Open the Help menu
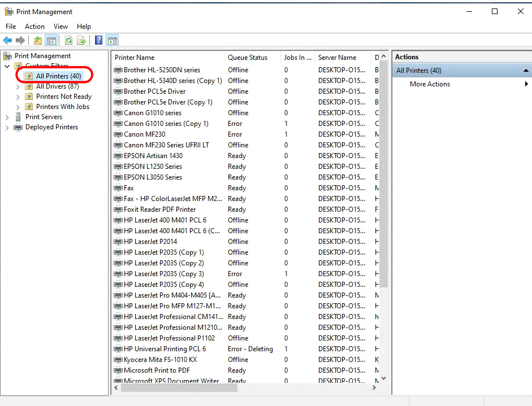Image resolution: width=532 pixels, height=406 pixels. pos(84,27)
